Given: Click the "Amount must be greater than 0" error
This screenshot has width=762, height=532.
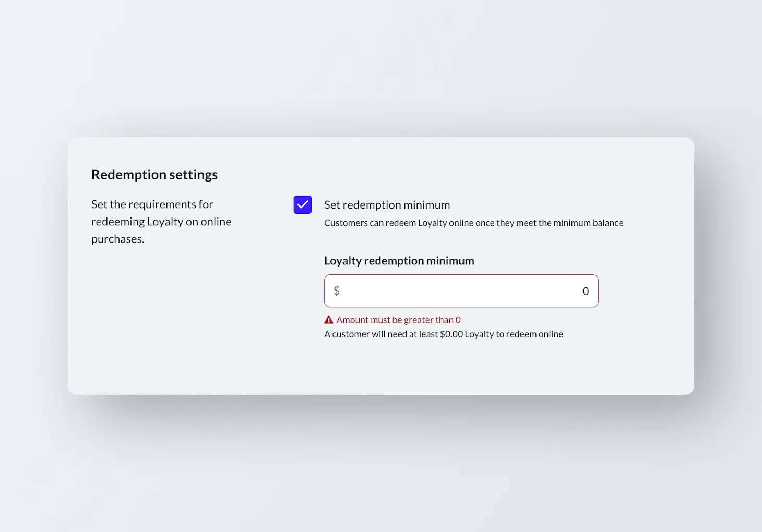Looking at the screenshot, I should click(x=398, y=320).
